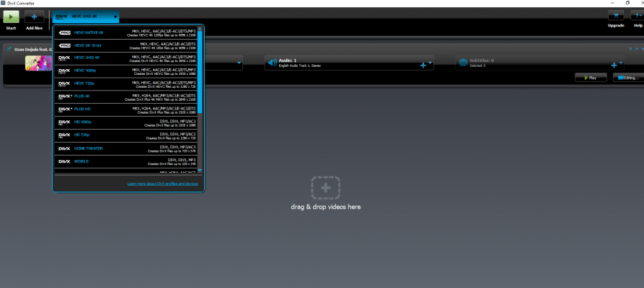Choose the PLUS HD profile
This screenshot has width=644, height=288.
point(126,110)
